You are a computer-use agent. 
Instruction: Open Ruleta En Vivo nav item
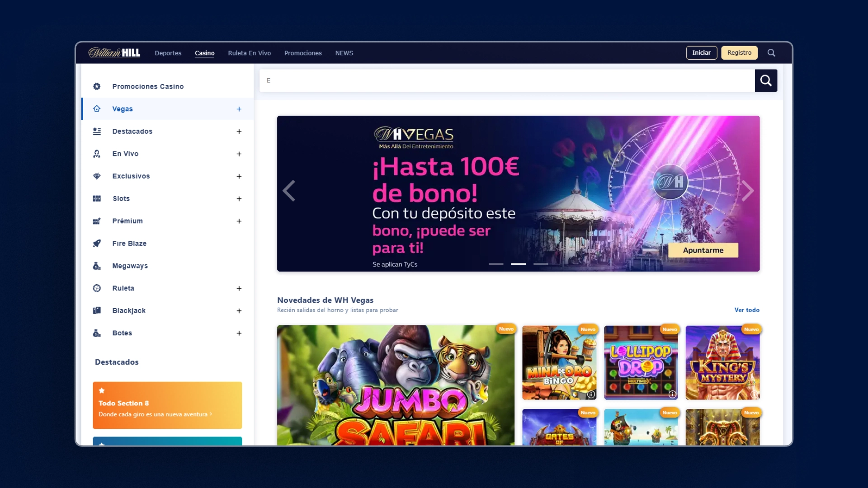(x=250, y=53)
